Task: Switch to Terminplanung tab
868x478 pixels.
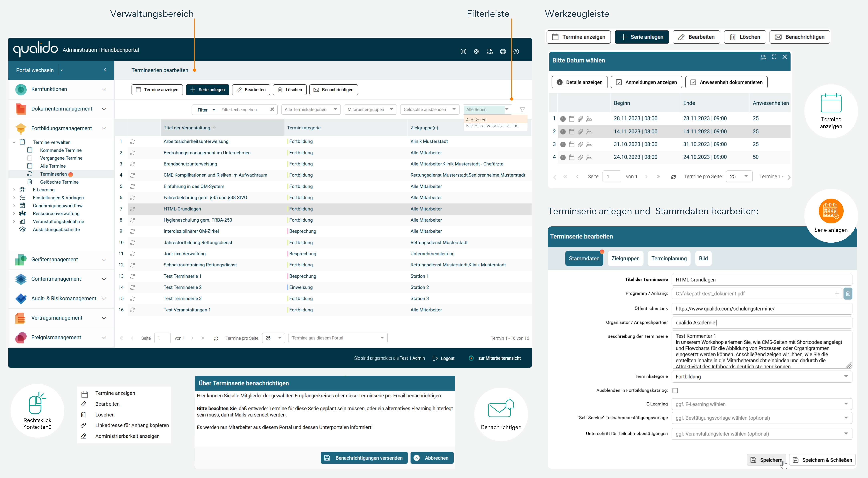Action: pos(669,258)
